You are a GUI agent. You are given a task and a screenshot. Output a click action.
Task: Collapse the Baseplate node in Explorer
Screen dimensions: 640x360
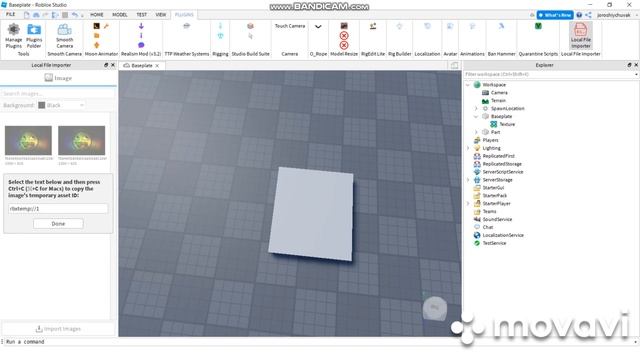(476, 116)
